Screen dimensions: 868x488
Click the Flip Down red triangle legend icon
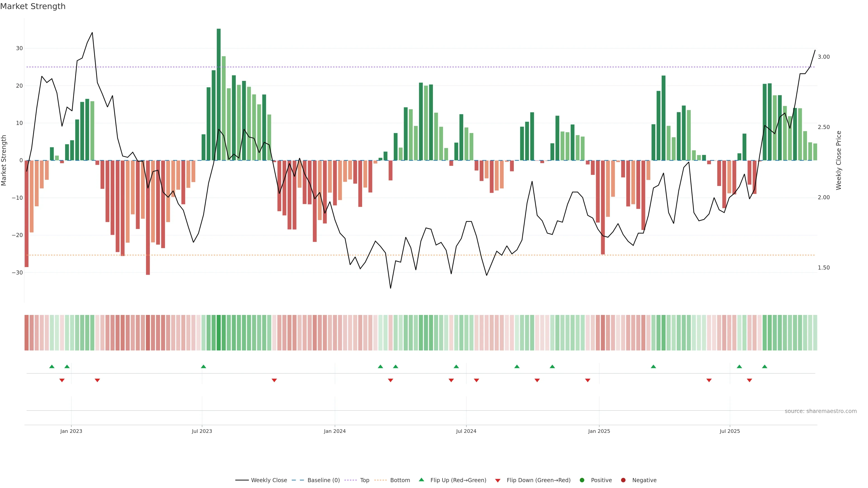498,480
